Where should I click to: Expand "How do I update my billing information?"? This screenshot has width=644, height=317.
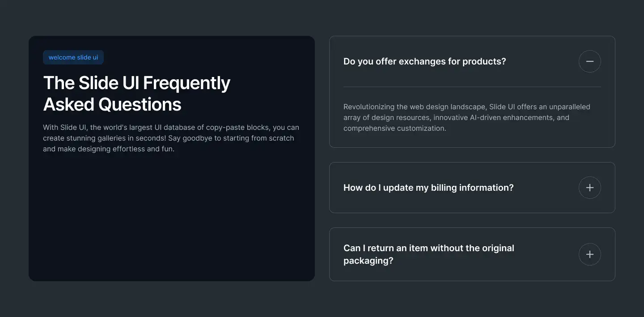[x=428, y=188]
